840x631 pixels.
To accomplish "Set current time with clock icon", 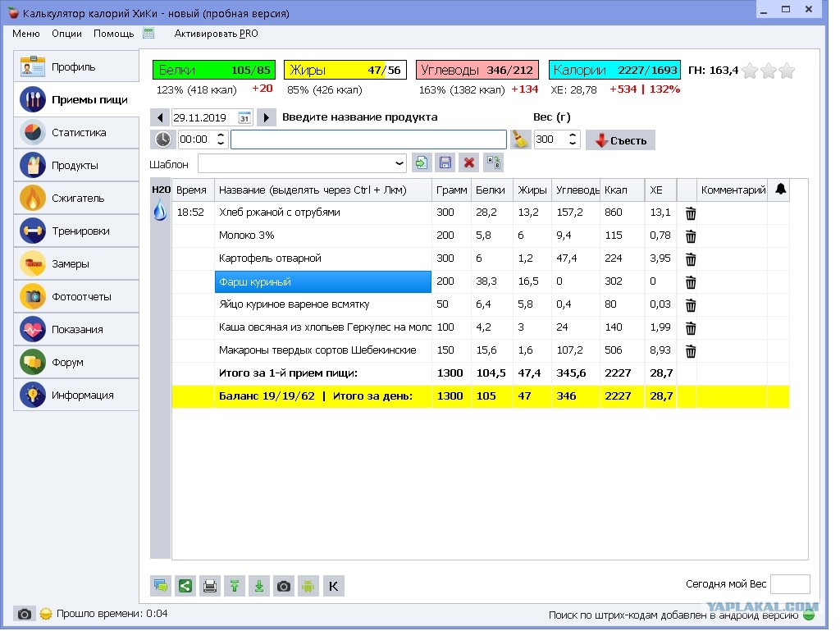I will (x=162, y=139).
